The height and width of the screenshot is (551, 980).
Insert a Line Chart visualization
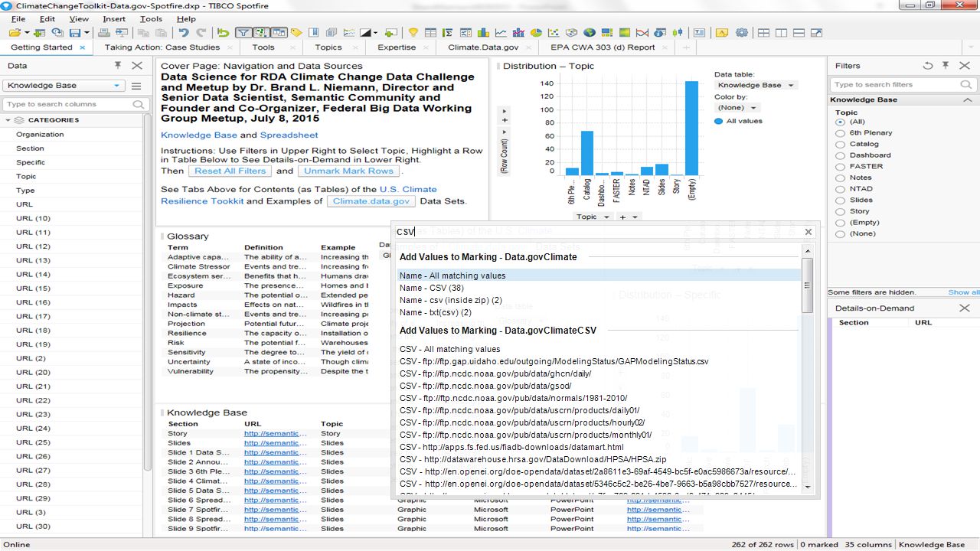coord(501,33)
